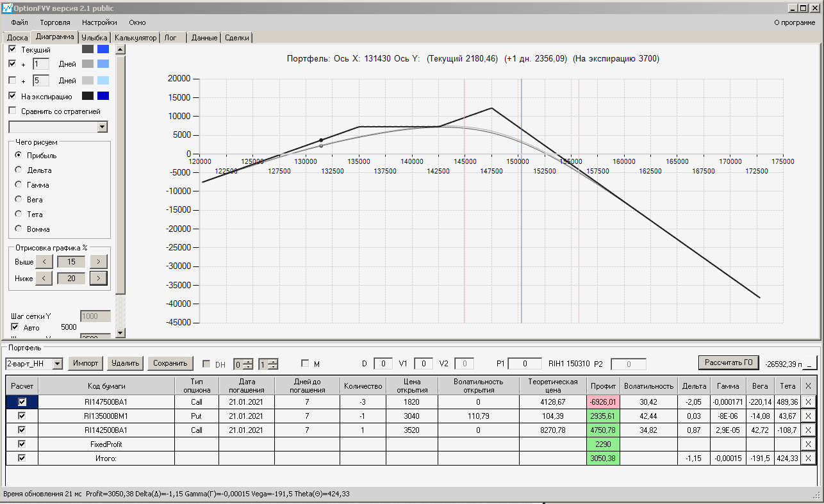Increase the Ниже percentage with the right arrow
Screen dimensions: 824x504
(98, 278)
